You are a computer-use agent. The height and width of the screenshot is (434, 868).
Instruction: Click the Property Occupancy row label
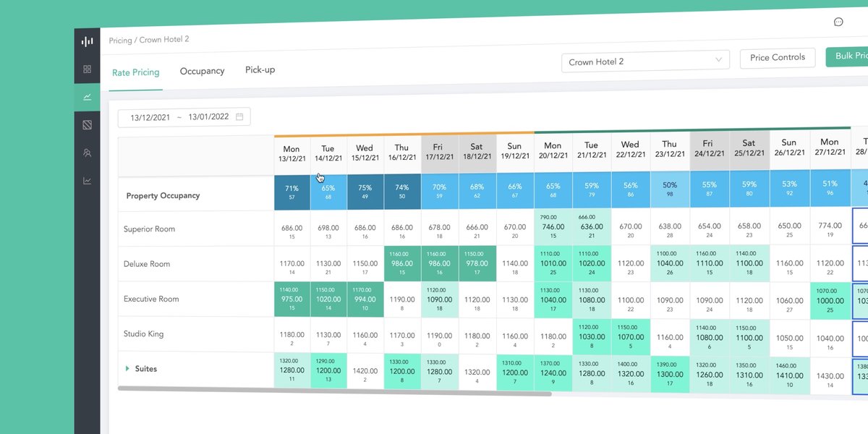point(163,196)
